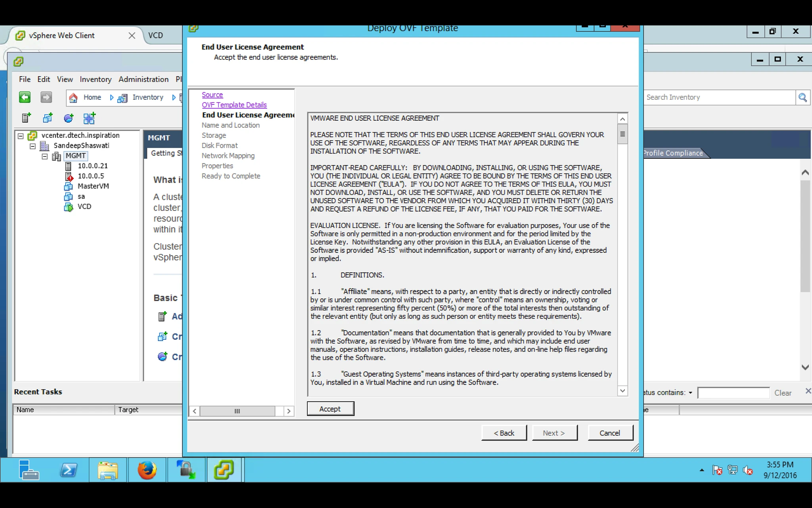Collapse the SandeepShaswati datacenter node
Viewport: 812px width, 508px height.
pos(33,146)
